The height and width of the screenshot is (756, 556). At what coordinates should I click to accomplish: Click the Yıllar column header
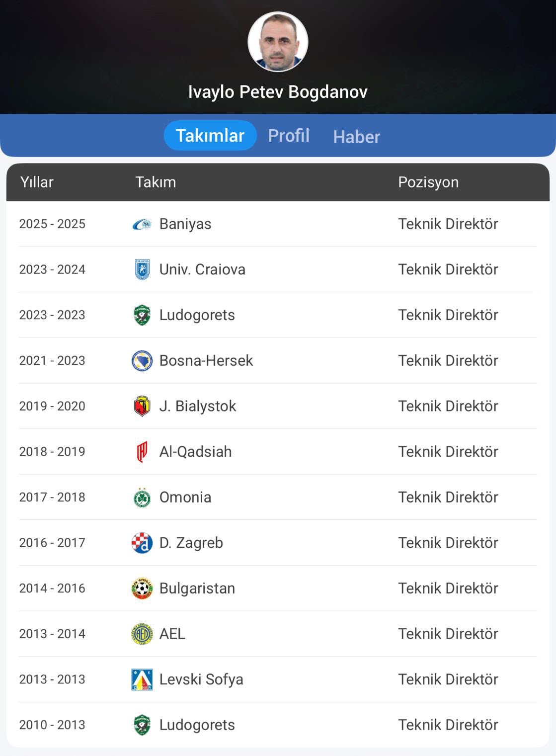[37, 182]
